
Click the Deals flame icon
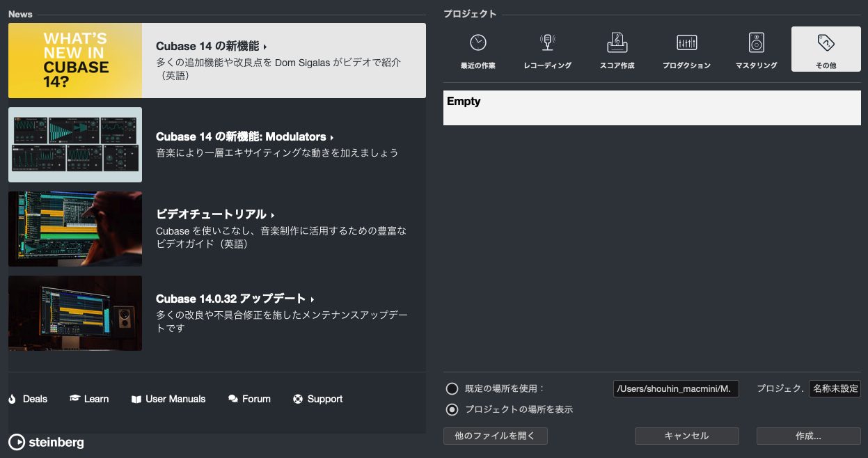tap(12, 399)
